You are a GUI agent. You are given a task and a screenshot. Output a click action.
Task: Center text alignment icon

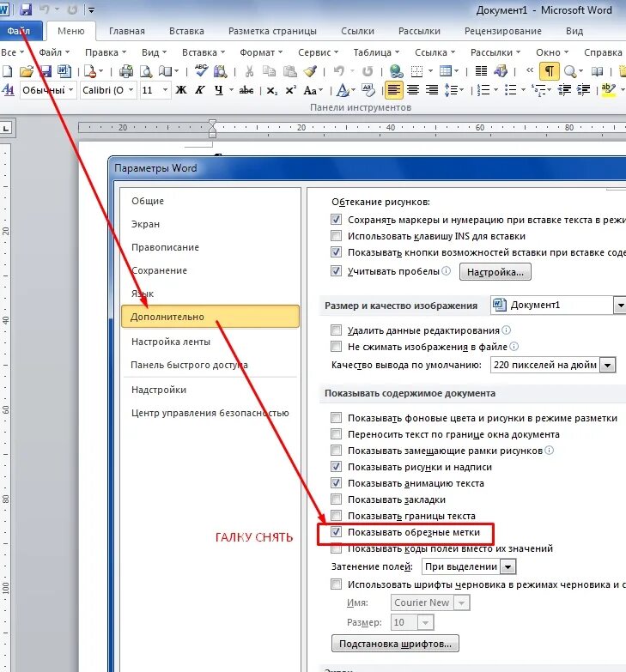413,90
